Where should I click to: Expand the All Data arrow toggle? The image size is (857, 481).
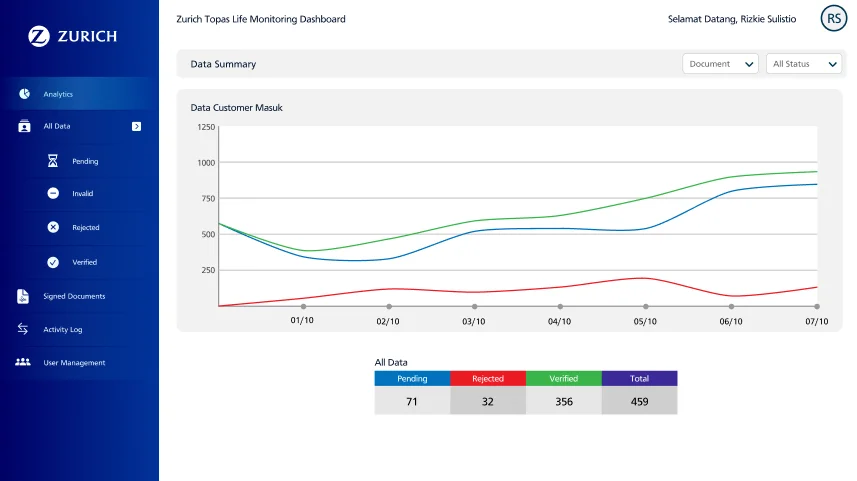click(x=137, y=126)
